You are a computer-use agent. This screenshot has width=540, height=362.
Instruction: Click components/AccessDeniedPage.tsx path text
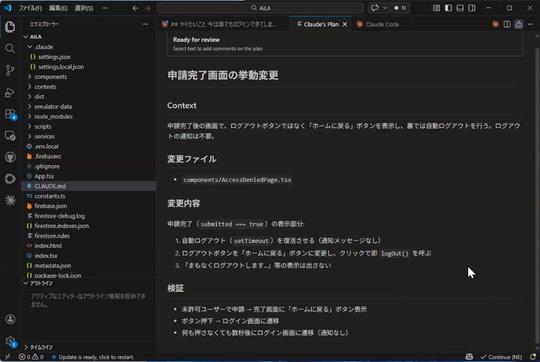pos(237,180)
